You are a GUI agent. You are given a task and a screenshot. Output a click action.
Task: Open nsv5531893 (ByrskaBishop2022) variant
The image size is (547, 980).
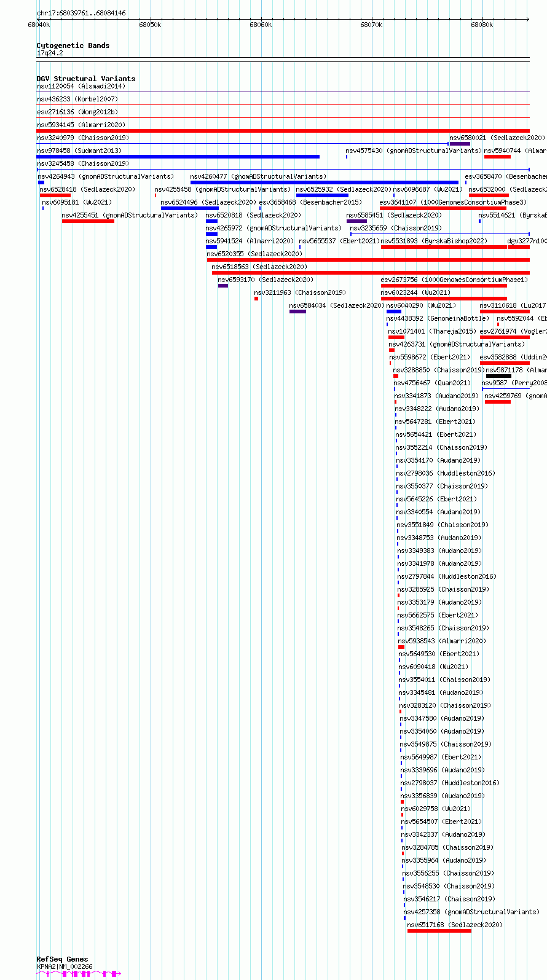(434, 241)
